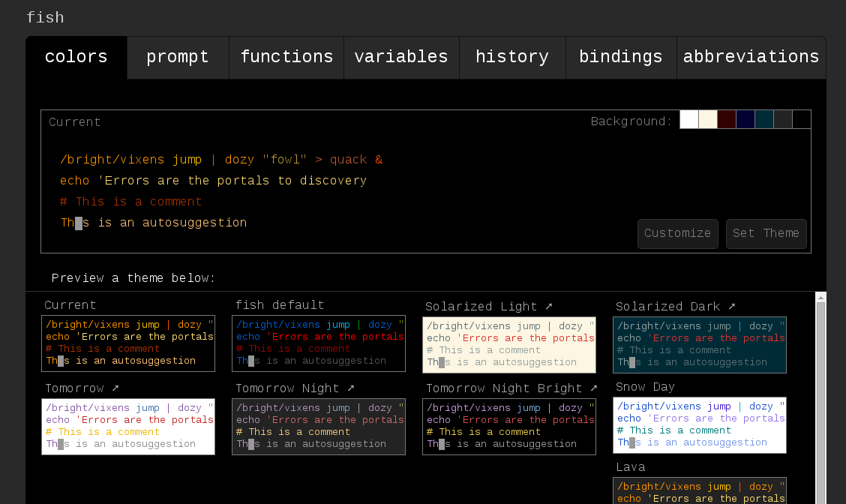Show the abbreviations tab
846x504 pixels.
751,57
